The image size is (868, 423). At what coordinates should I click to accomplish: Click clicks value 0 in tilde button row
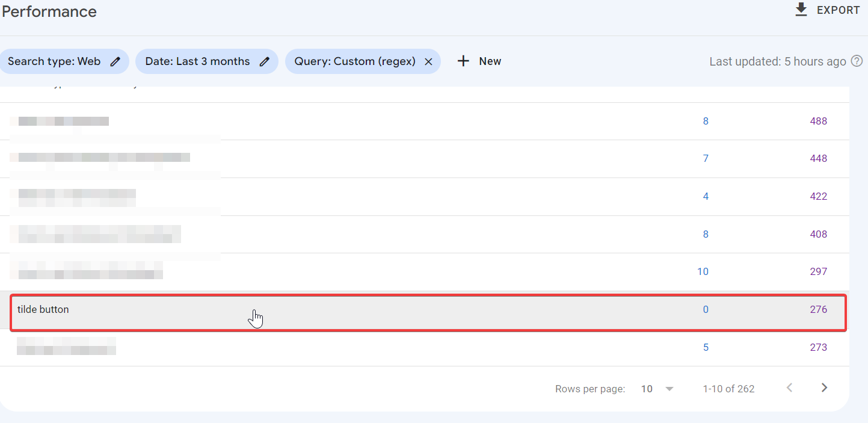click(x=706, y=310)
